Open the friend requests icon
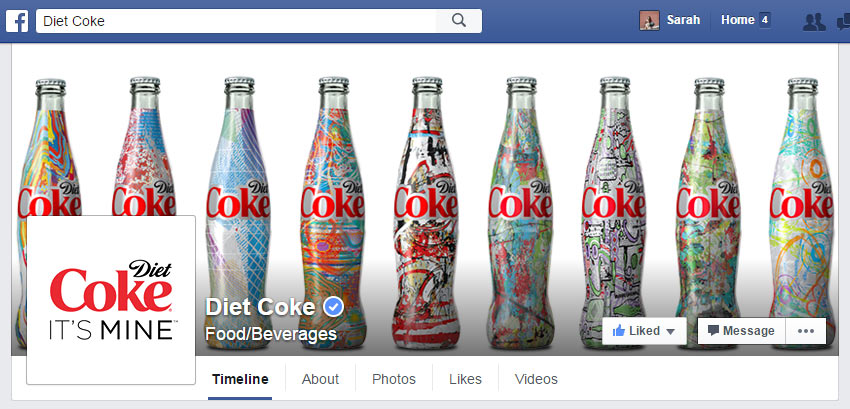The width and height of the screenshot is (850, 409). click(x=814, y=21)
